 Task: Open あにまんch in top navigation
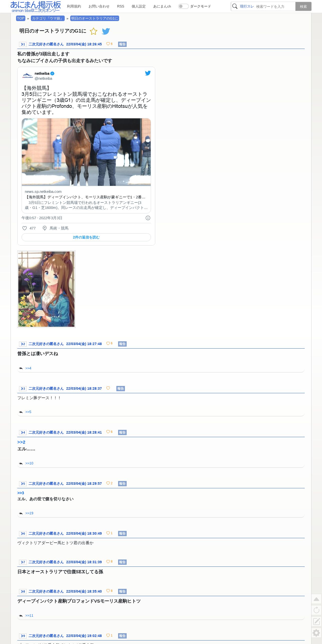(x=162, y=6)
